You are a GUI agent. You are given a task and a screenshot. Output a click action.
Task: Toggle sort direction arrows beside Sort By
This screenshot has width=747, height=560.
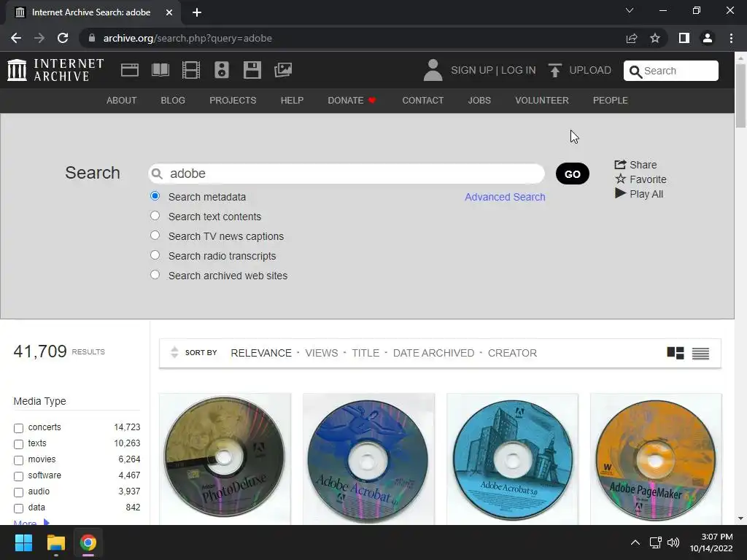174,352
